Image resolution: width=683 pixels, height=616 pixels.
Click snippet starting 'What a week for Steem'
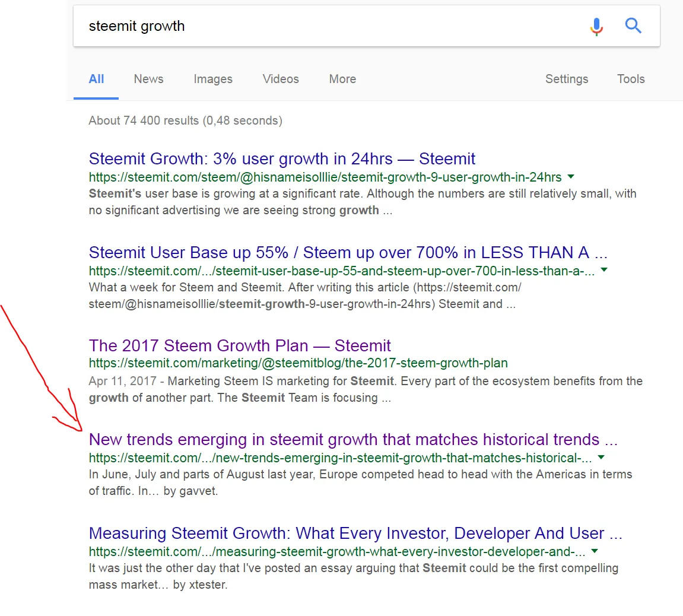(305, 296)
